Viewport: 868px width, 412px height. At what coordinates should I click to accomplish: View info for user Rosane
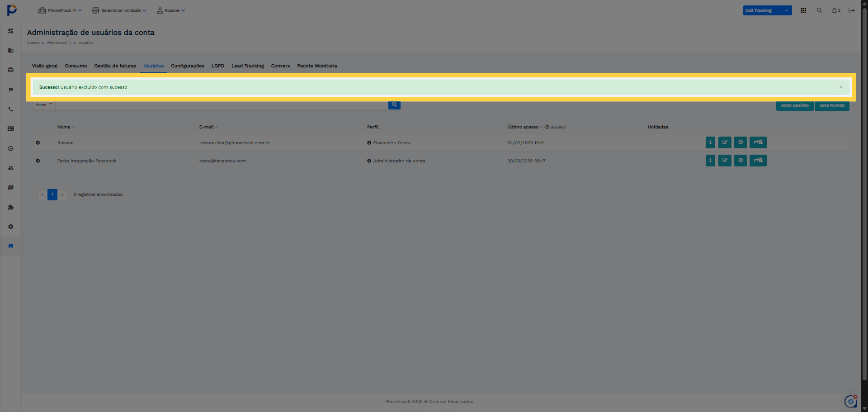[710, 142]
